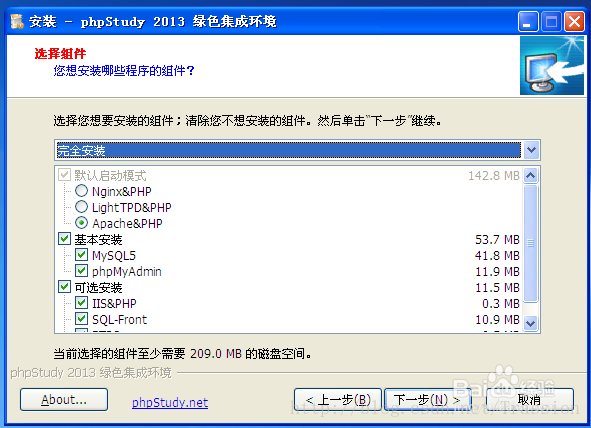Continue with 下一步(N) button
Screen dimensions: 591x428
tap(428, 400)
